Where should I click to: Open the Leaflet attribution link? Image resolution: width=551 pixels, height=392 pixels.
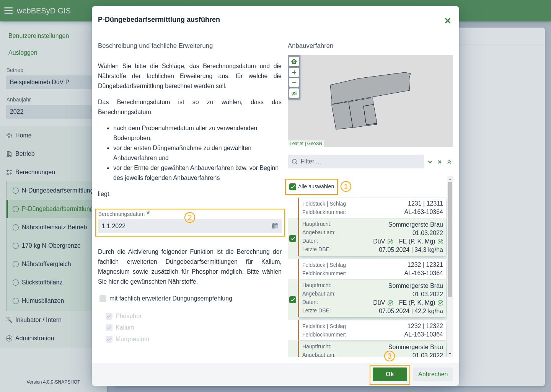297,144
